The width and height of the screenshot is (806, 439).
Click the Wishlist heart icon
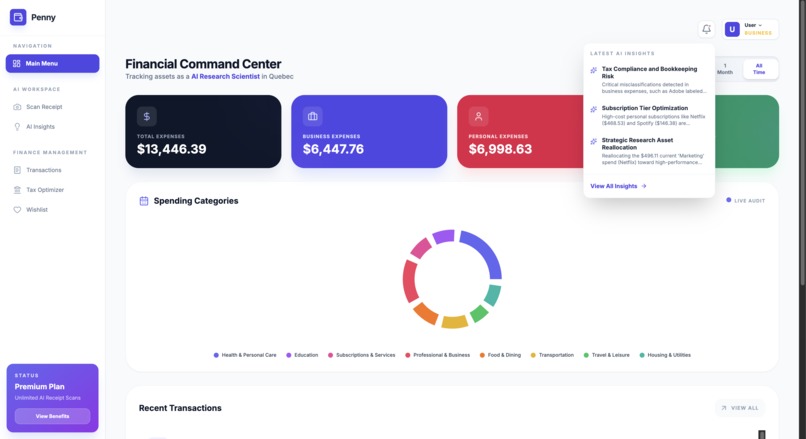17,210
